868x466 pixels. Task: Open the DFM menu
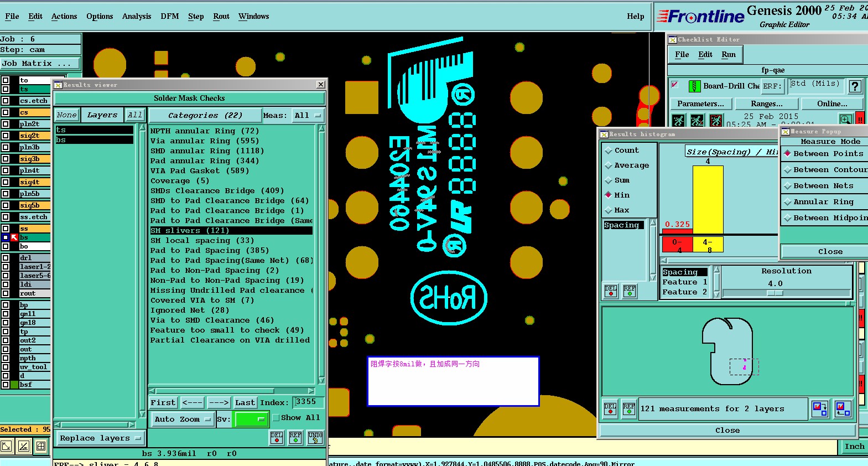pyautogui.click(x=170, y=17)
